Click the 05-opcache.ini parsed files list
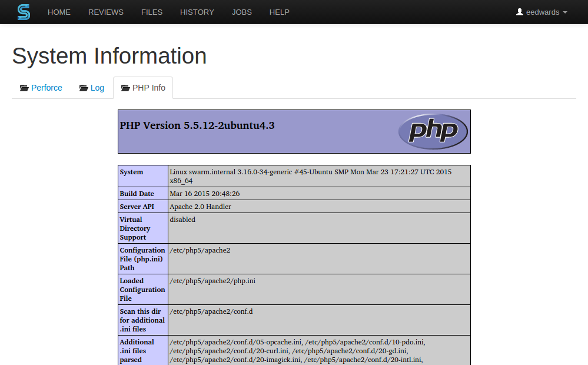Image resolution: width=588 pixels, height=365 pixels. [319, 350]
